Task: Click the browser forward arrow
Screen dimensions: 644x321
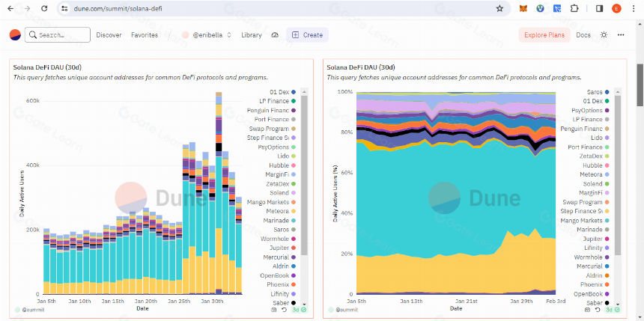Action: [x=27, y=8]
